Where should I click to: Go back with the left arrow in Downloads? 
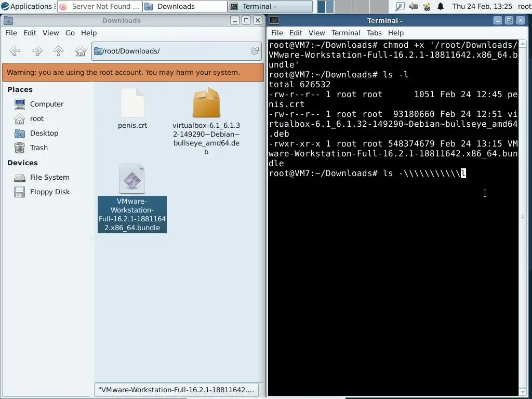[x=15, y=51]
